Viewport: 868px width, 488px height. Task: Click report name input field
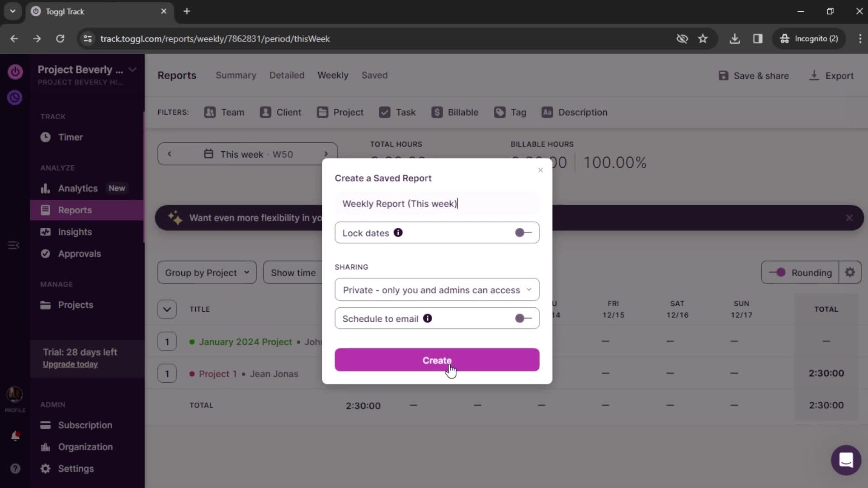coord(436,203)
